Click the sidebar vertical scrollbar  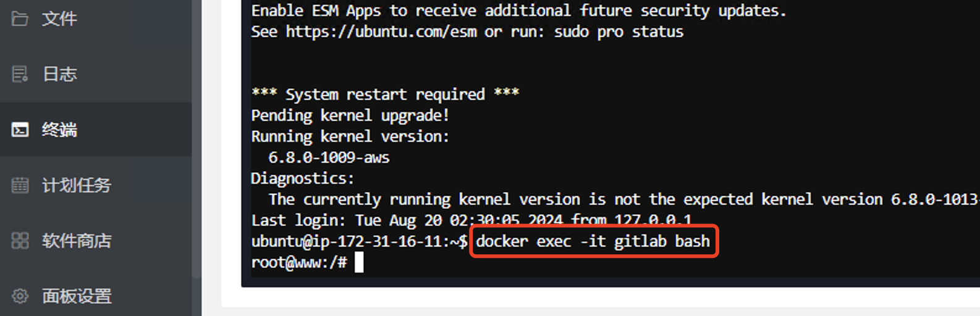tap(196, 139)
